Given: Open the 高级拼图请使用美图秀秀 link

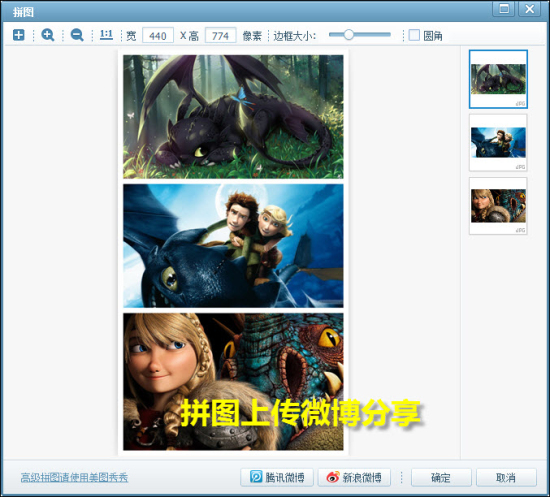Looking at the screenshot, I should tap(74, 477).
